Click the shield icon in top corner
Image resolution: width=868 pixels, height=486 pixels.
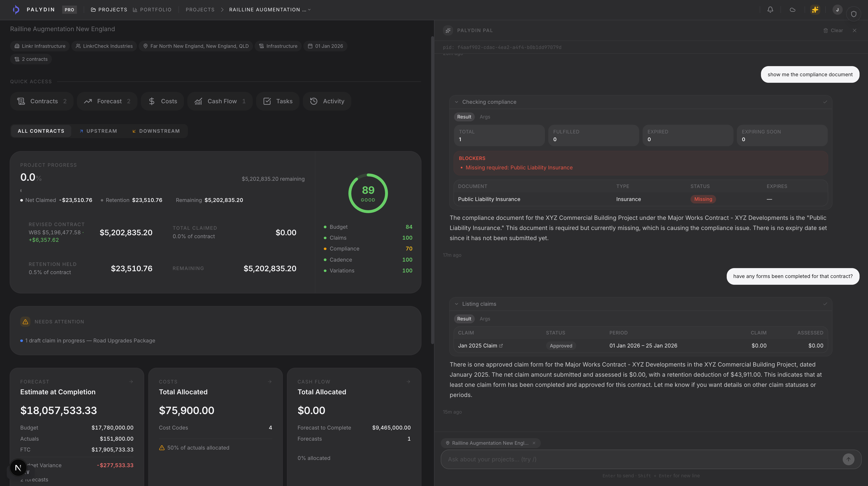(x=854, y=14)
